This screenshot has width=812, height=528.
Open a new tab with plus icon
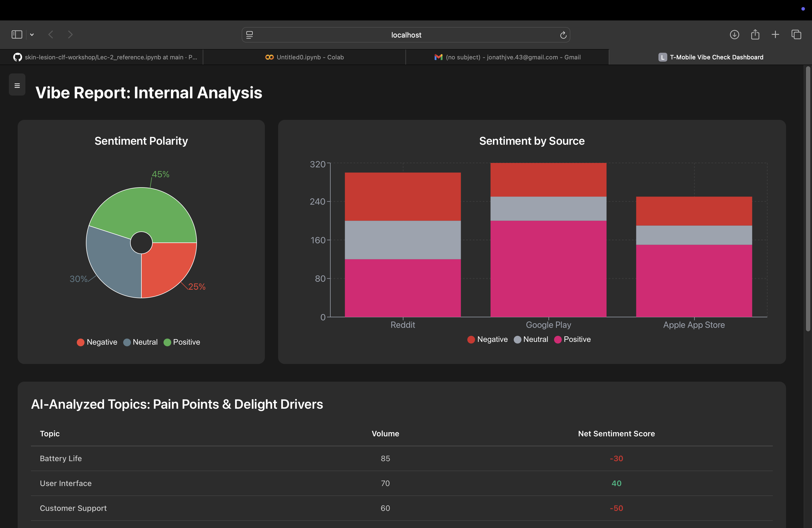pos(775,35)
